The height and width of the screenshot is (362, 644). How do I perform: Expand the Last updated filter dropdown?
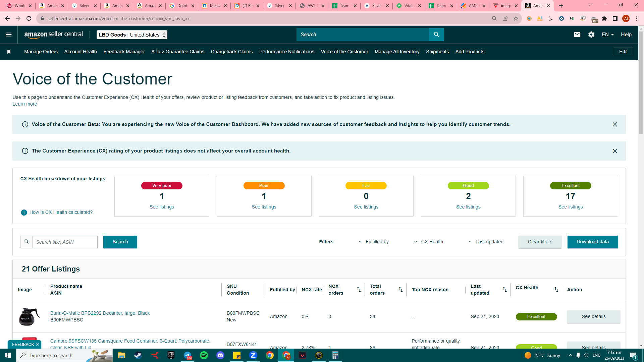point(486,242)
